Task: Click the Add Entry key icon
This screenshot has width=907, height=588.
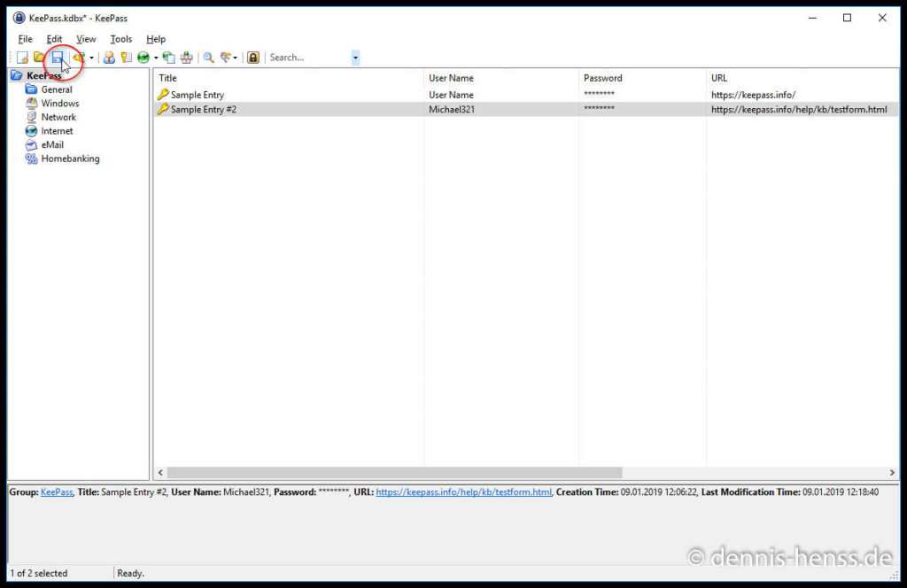Action: point(79,58)
